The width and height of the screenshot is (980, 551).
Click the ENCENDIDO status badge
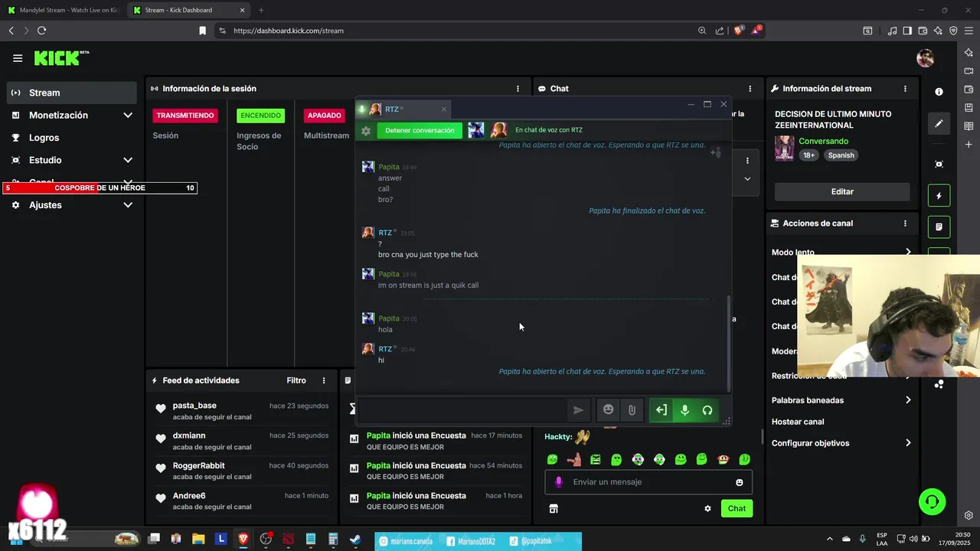point(260,116)
